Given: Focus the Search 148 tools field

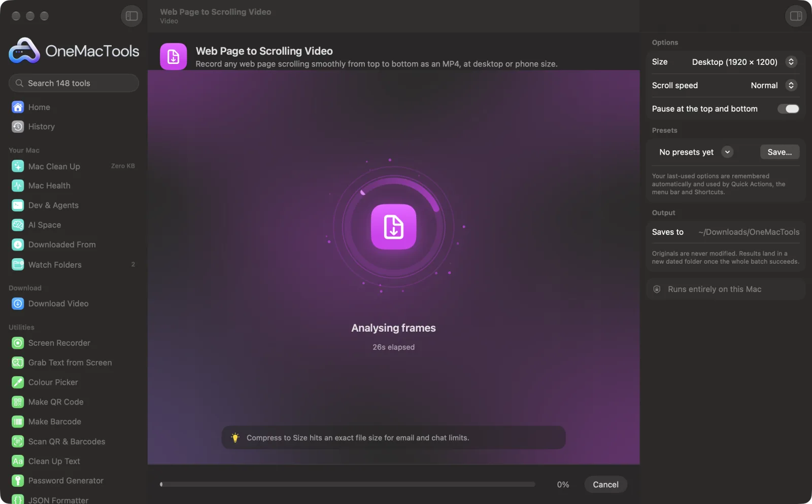Looking at the screenshot, I should tap(74, 83).
